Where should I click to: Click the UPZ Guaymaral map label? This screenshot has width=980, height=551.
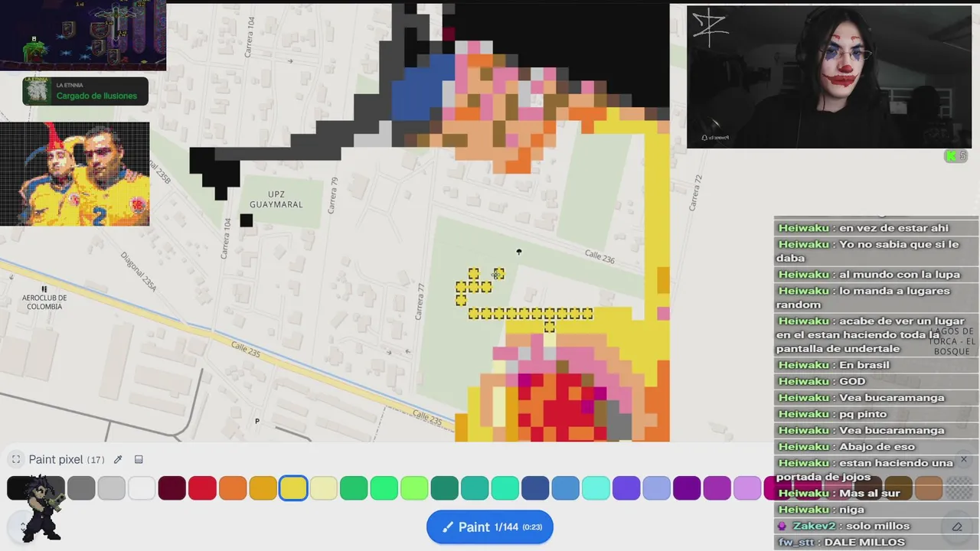pyautogui.click(x=276, y=200)
